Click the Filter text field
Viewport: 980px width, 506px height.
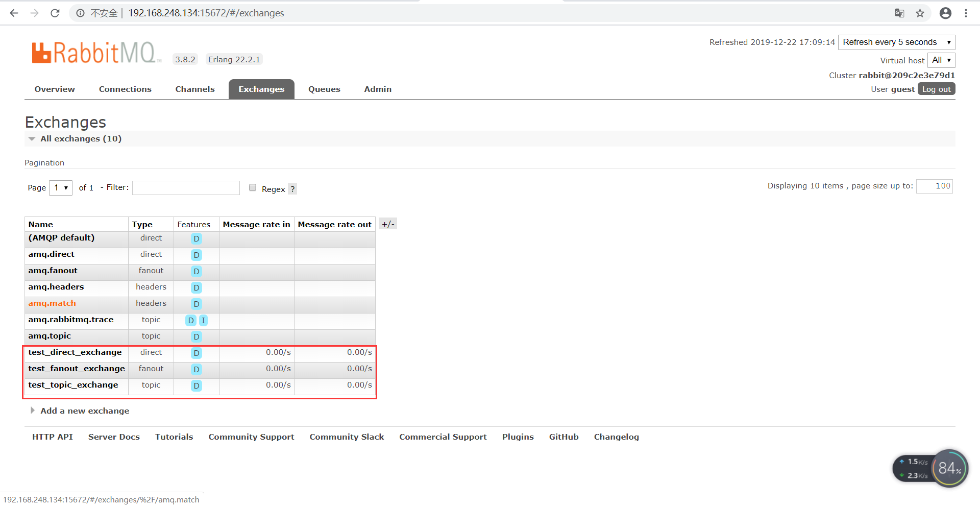(186, 188)
